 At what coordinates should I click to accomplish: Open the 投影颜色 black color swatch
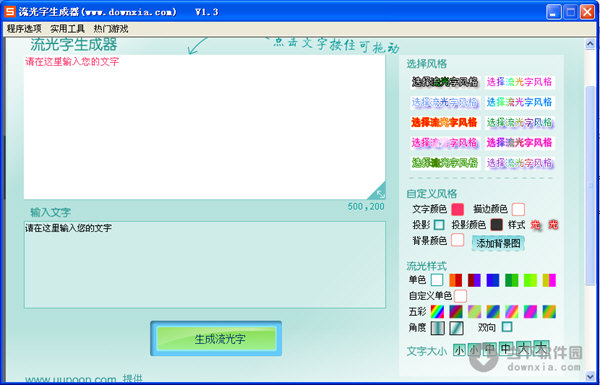[x=496, y=225]
